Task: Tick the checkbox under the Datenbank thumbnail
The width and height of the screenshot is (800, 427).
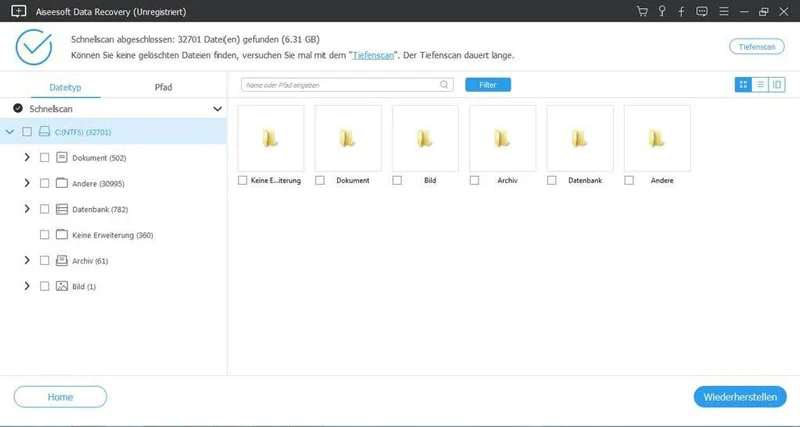Action: (x=552, y=181)
